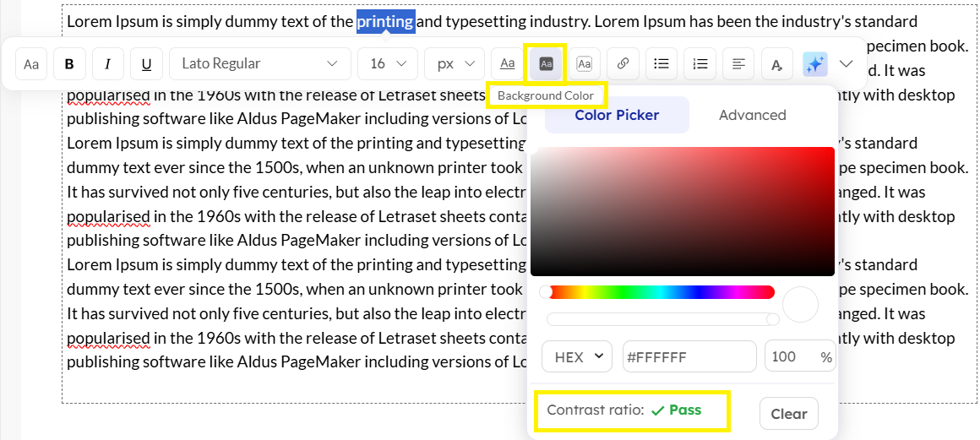This screenshot has width=980, height=440.
Task: Open the font size 16 dropdown
Action: (x=388, y=63)
